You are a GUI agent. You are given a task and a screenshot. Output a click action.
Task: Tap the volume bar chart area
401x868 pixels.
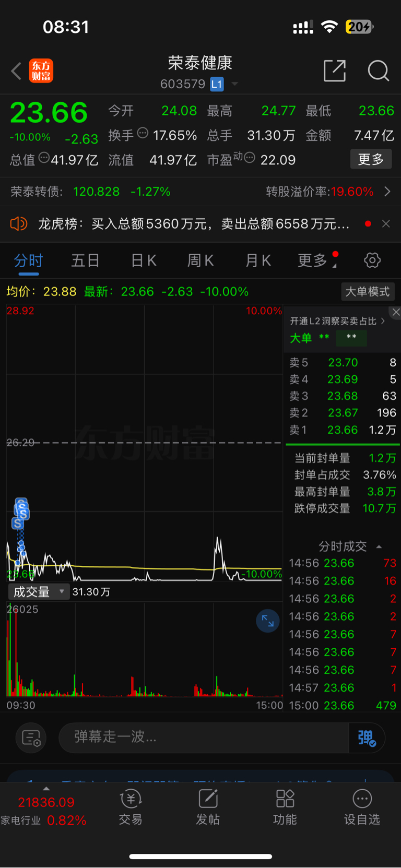click(144, 650)
